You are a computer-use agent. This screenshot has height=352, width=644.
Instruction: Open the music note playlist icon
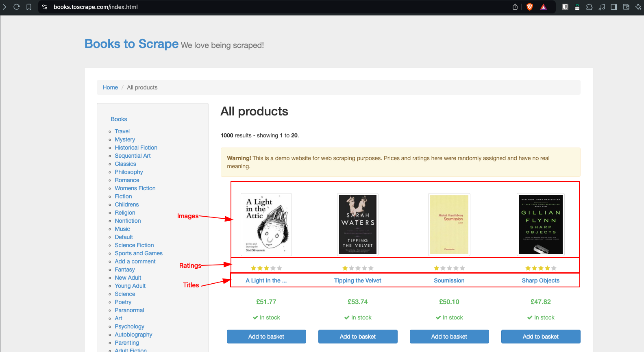[602, 7]
